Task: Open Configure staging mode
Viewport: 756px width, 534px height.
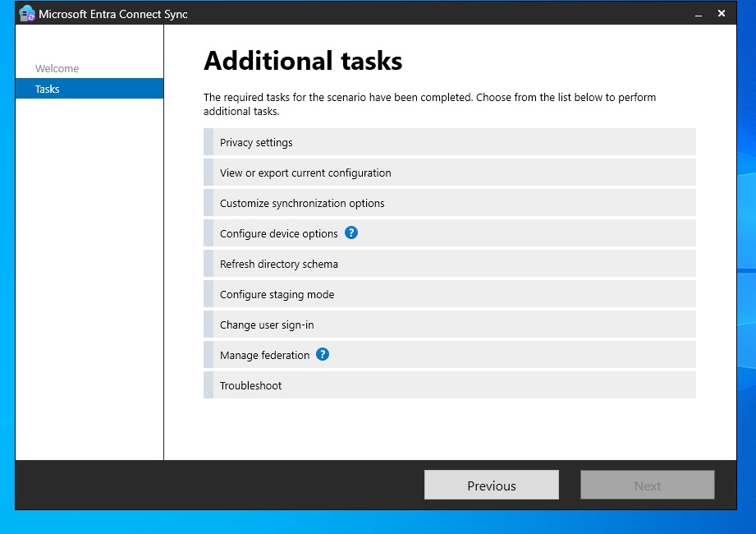Action: pos(449,294)
